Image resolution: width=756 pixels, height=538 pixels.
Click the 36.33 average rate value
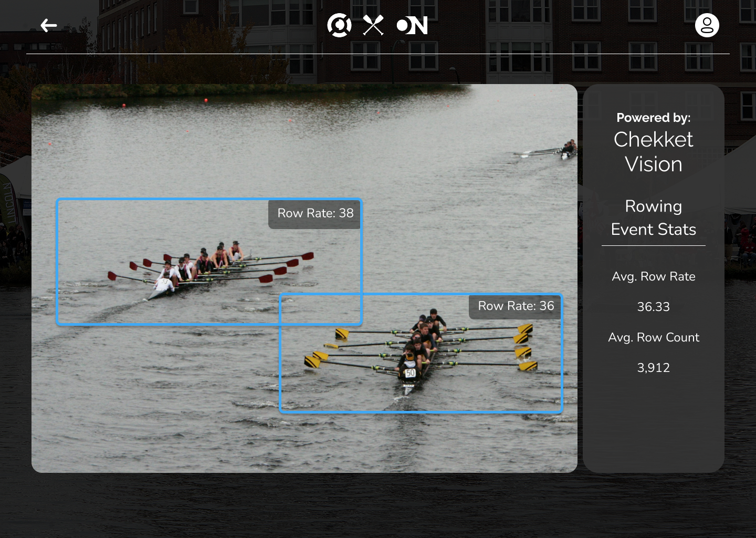coord(653,307)
